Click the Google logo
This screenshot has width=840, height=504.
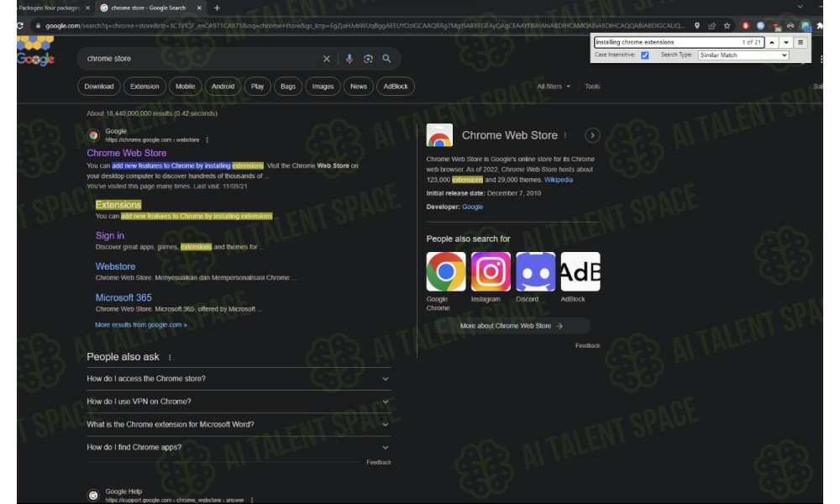(35, 52)
